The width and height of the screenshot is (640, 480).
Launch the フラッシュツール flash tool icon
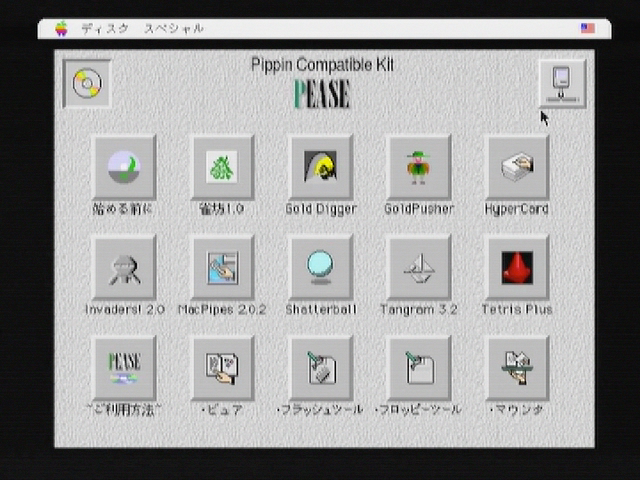pos(321,368)
